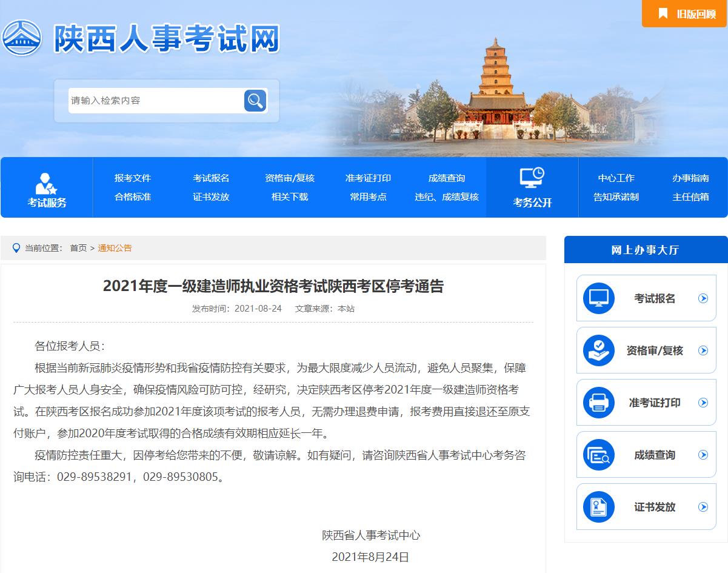Click the 首页 breadcrumb link
This screenshot has width=728, height=573.
click(78, 248)
